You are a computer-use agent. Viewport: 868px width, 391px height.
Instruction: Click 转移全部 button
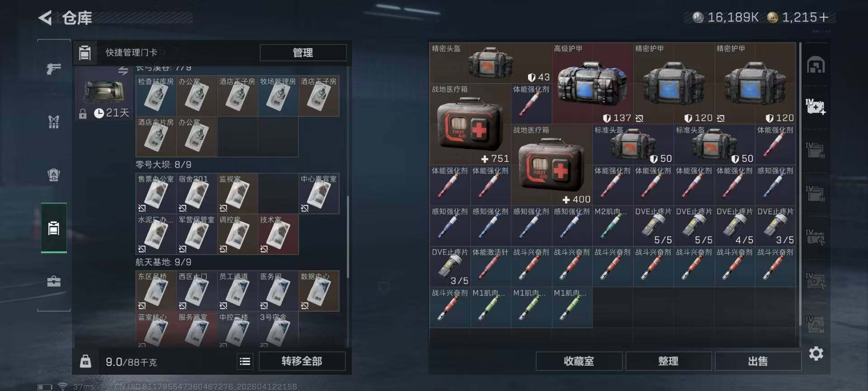(302, 361)
